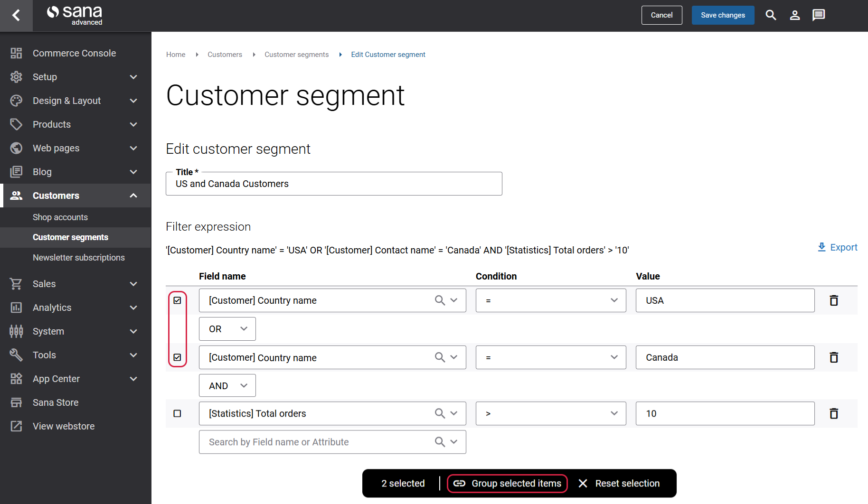868x504 pixels.
Task: Delete the Total orders row via trash icon
Action: (833, 413)
